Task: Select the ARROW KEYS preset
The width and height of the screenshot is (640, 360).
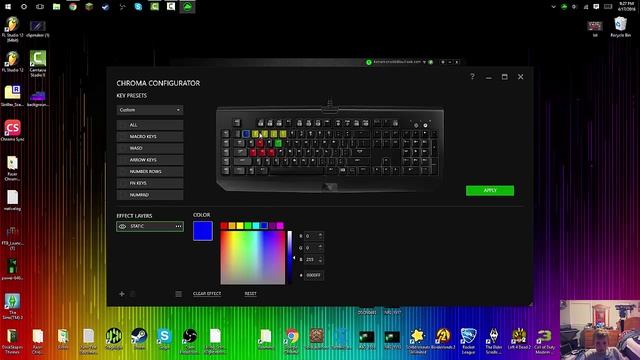Action: 150,160
